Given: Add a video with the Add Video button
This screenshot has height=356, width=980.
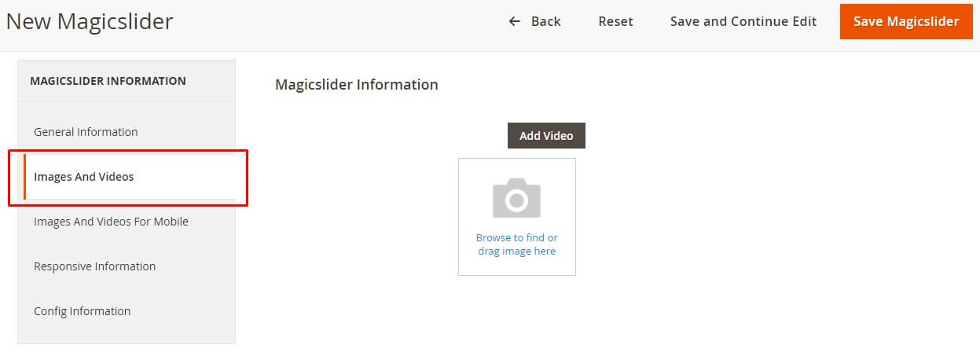Looking at the screenshot, I should [546, 135].
